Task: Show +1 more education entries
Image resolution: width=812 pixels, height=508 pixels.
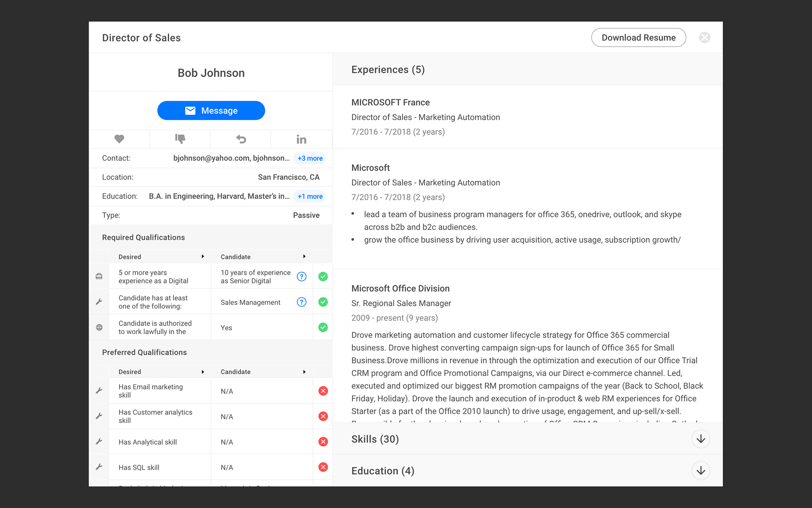Action: (x=310, y=196)
